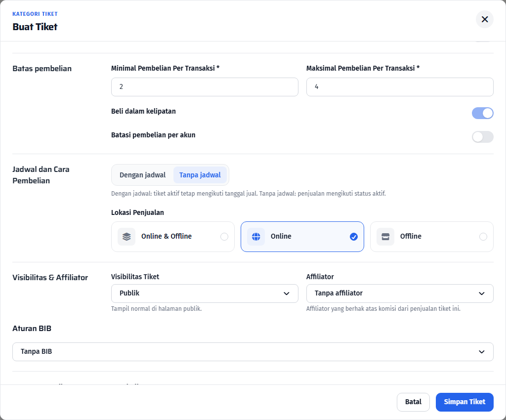Open the Affiliator dropdown
This screenshot has height=420, width=506.
400,293
